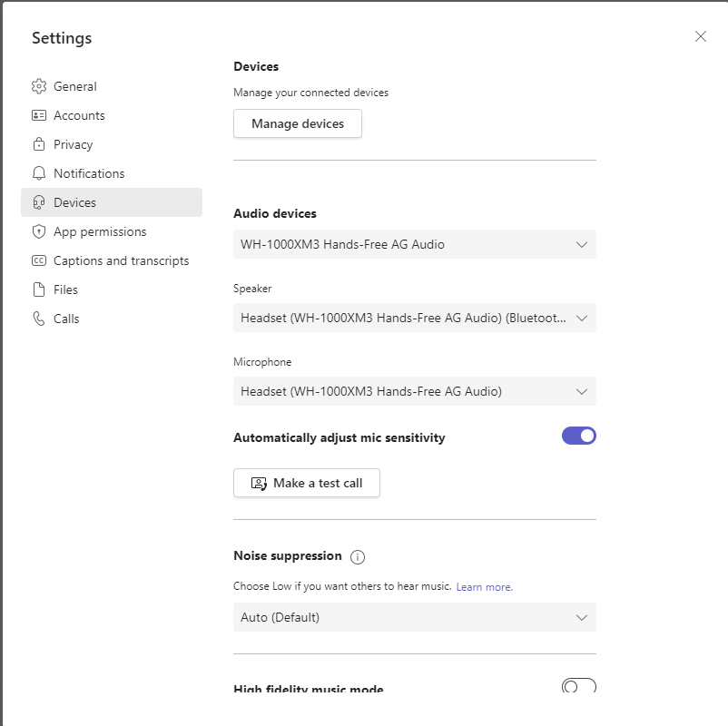Image resolution: width=728 pixels, height=726 pixels.
Task: Open the Audio devices dropdown
Action: point(414,244)
